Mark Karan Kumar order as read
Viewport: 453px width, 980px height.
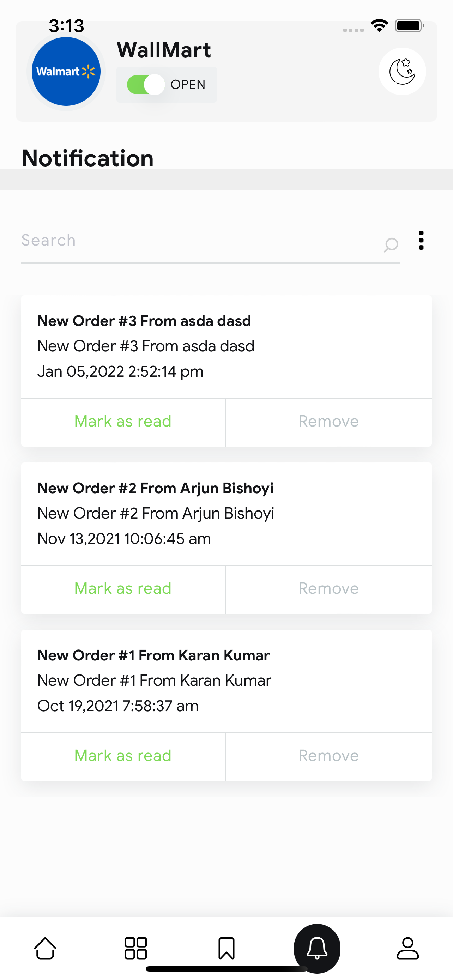pos(123,756)
